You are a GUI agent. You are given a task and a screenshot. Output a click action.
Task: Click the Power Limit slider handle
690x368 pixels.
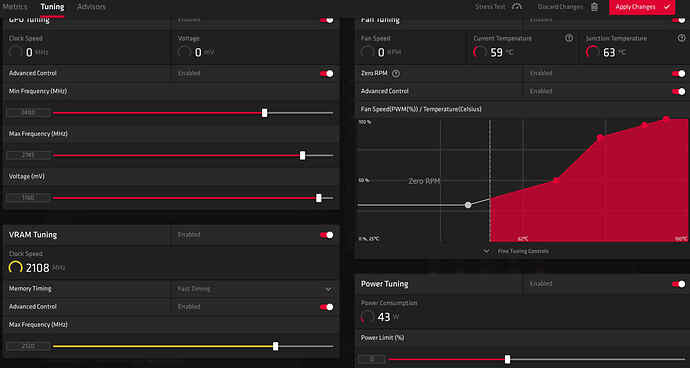[x=507, y=359]
